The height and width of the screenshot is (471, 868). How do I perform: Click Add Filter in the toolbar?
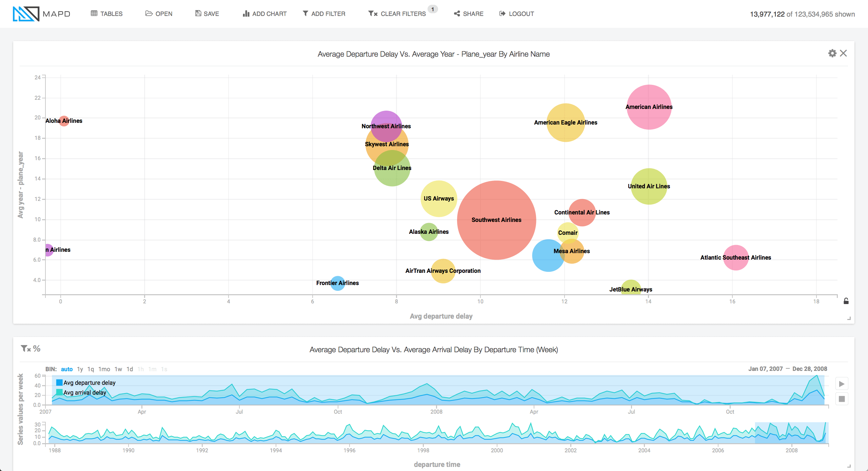coord(324,14)
